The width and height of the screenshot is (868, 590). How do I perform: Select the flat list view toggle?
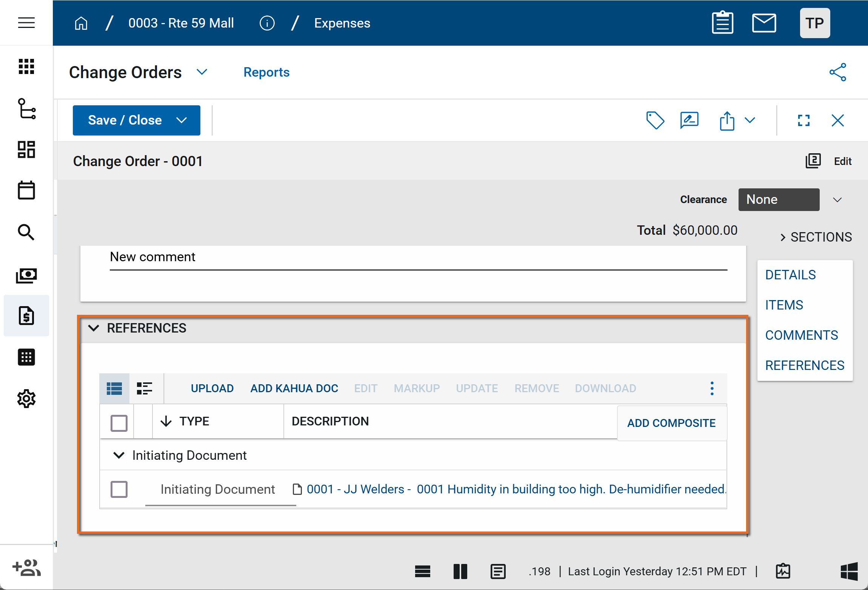point(114,388)
